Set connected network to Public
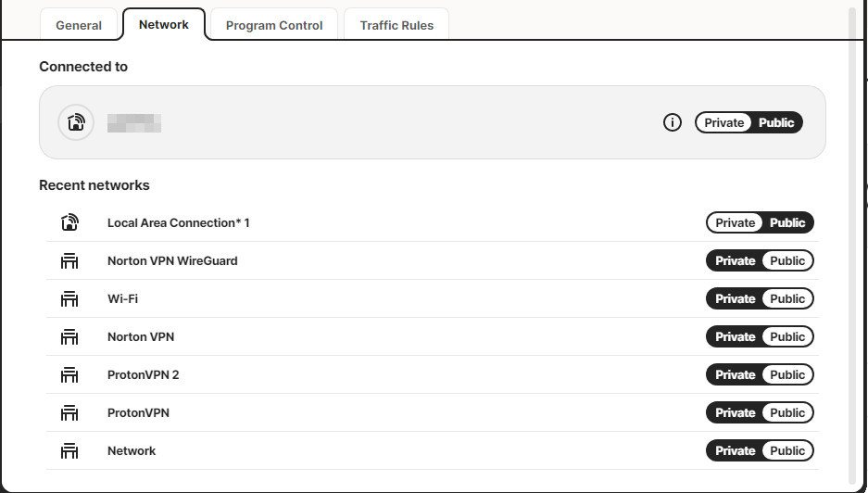This screenshot has height=493, width=868. pos(776,122)
